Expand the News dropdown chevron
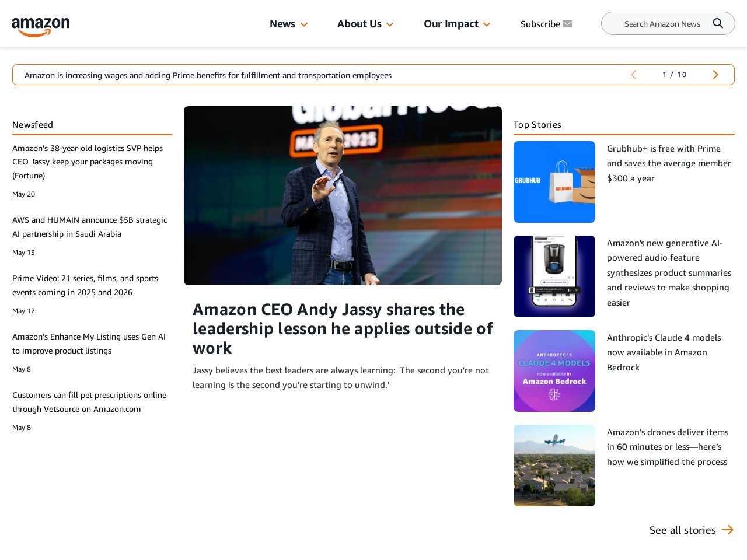Viewport: 747px width, 560px height. click(x=304, y=24)
